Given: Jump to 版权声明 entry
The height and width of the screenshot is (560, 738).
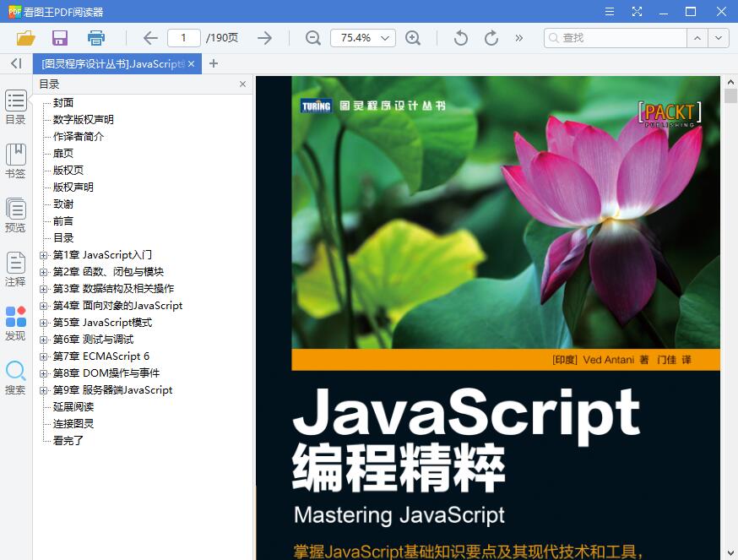Looking at the screenshot, I should [73, 188].
